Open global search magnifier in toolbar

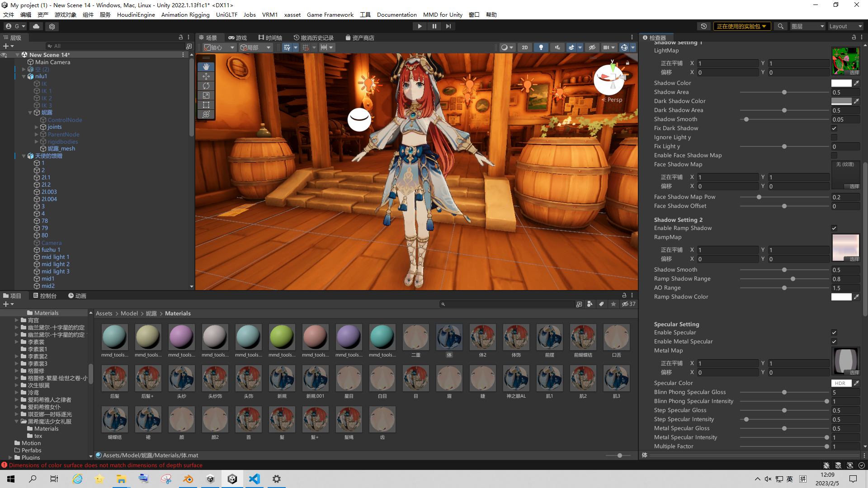tap(780, 26)
